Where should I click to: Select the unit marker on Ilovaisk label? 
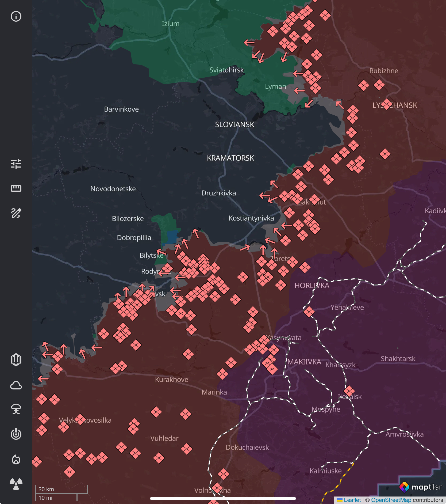tap(349, 391)
